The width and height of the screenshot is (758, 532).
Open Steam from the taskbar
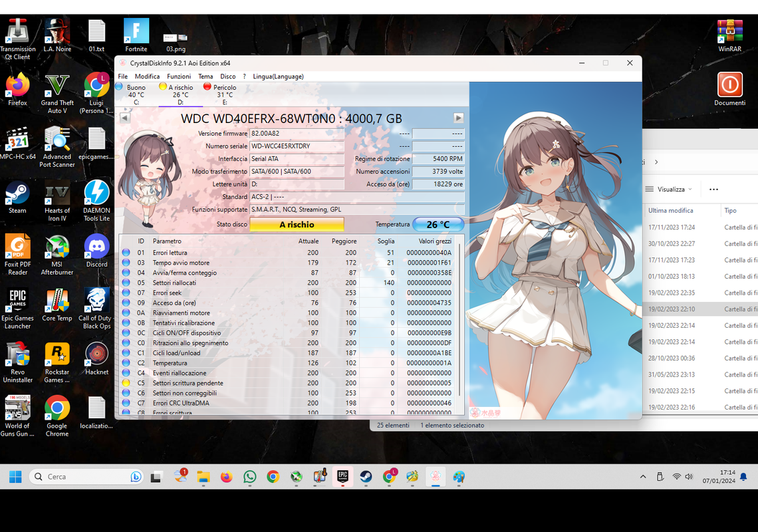(366, 477)
